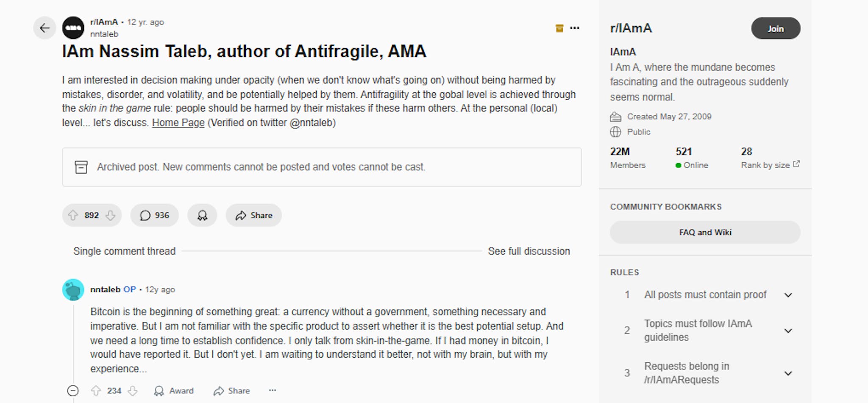Screen dimensions: 868x403
Task: Click the Rank by size link
Action: pyautogui.click(x=770, y=165)
